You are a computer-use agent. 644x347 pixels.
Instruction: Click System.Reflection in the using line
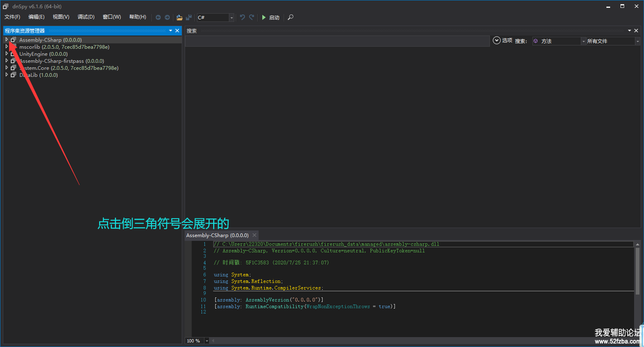(256, 281)
